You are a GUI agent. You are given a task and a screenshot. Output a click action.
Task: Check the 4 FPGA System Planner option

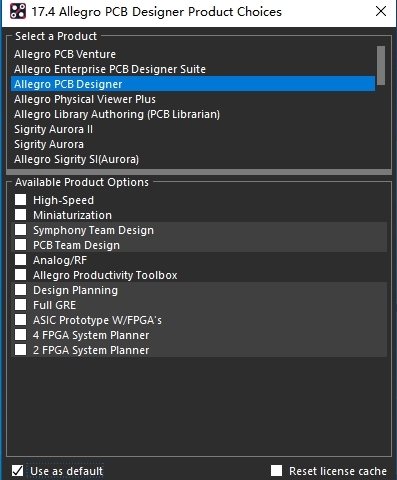20,335
